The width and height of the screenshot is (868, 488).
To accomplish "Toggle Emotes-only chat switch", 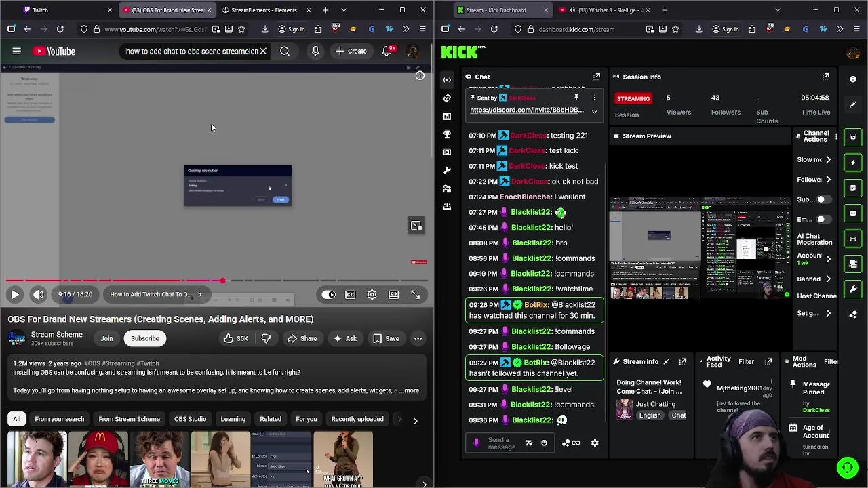I will [823, 220].
